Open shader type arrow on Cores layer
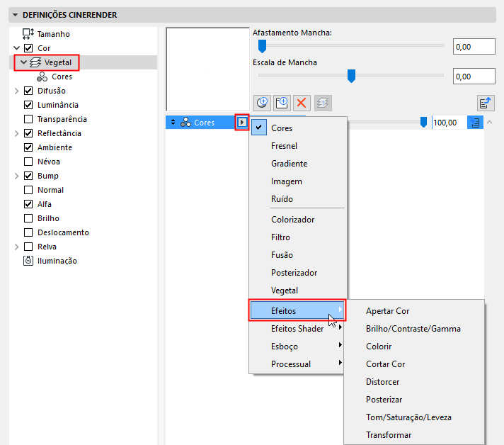 [x=242, y=123]
